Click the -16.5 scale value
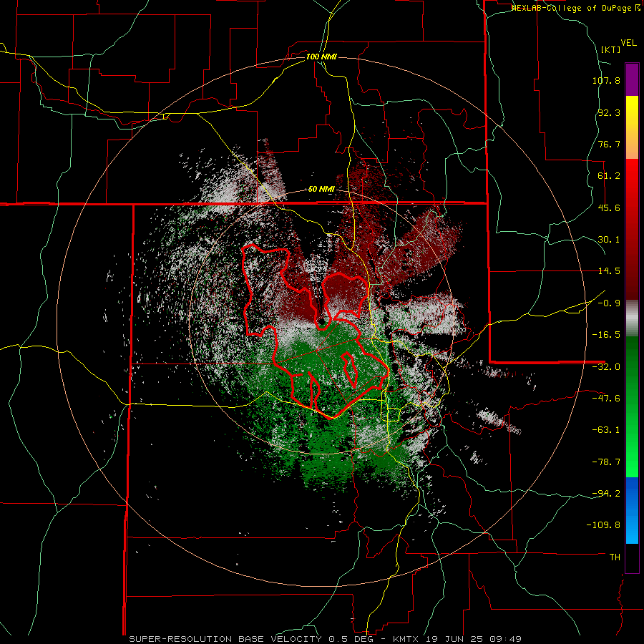Screen dimensions: 644x644 (606, 335)
